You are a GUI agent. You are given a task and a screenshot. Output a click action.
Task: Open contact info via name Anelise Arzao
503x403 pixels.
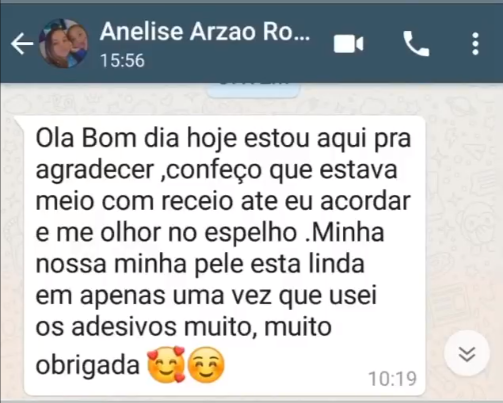tap(205, 32)
